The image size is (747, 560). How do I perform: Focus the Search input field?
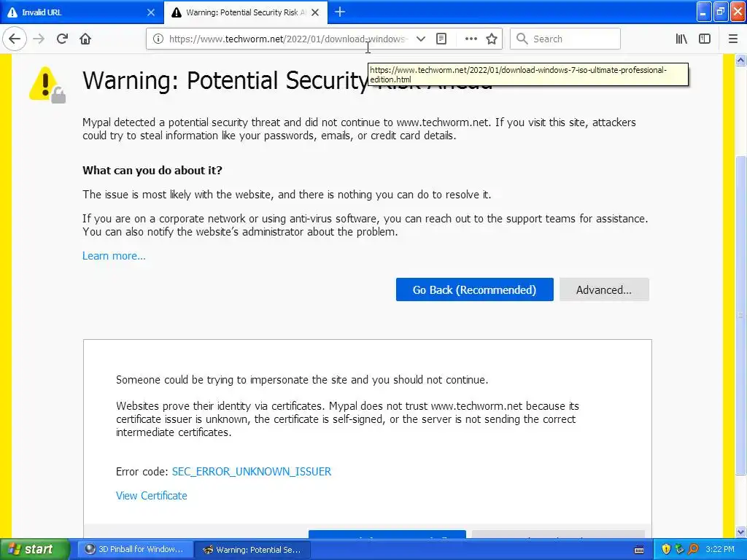coord(565,39)
